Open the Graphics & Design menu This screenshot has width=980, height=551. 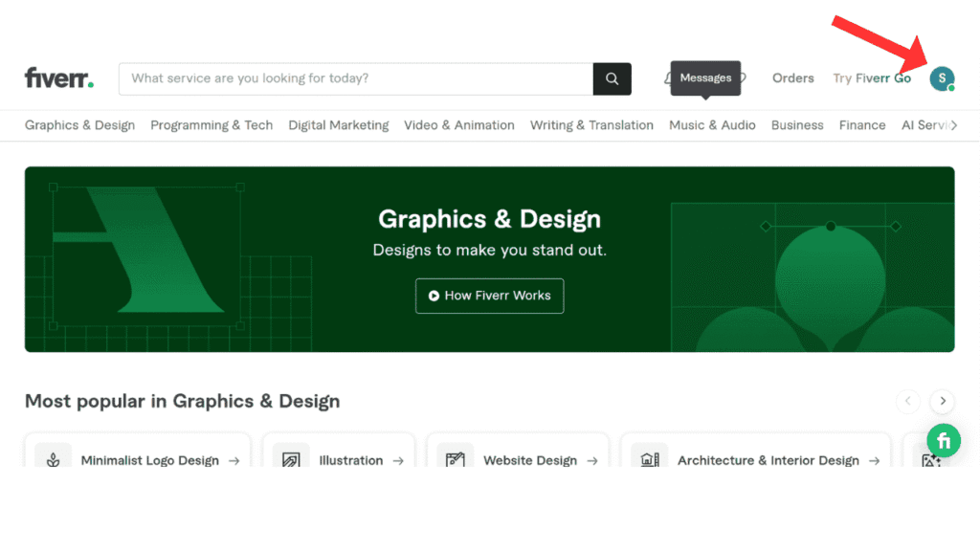pos(80,125)
